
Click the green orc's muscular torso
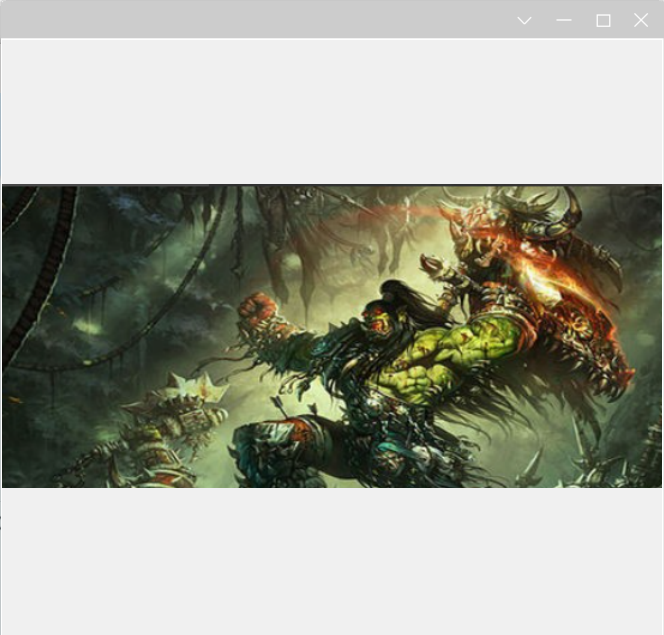[425, 365]
